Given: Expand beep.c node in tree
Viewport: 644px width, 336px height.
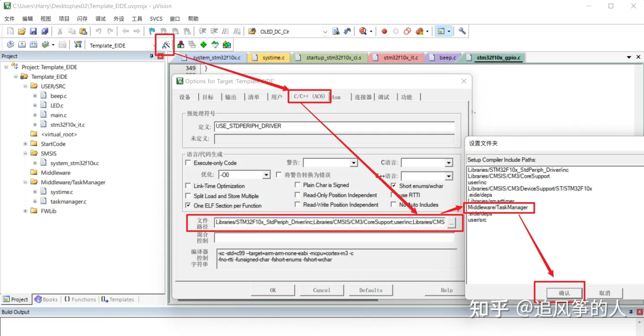Looking at the screenshot, I should pyautogui.click(x=35, y=96).
